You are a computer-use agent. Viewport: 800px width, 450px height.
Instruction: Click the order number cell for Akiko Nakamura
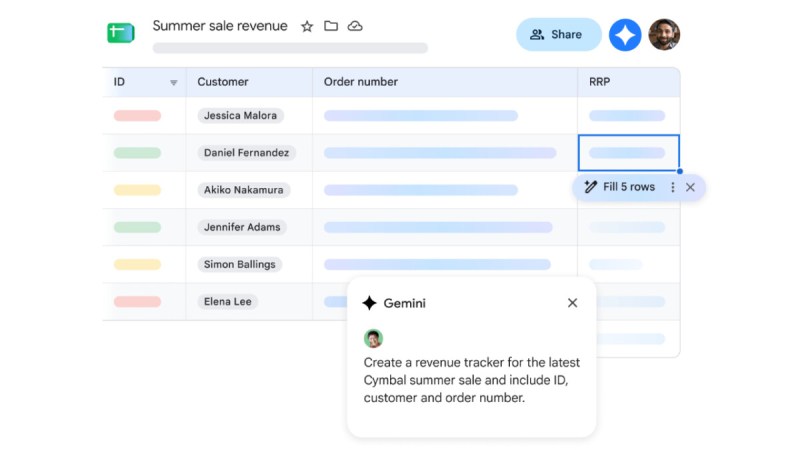click(445, 190)
